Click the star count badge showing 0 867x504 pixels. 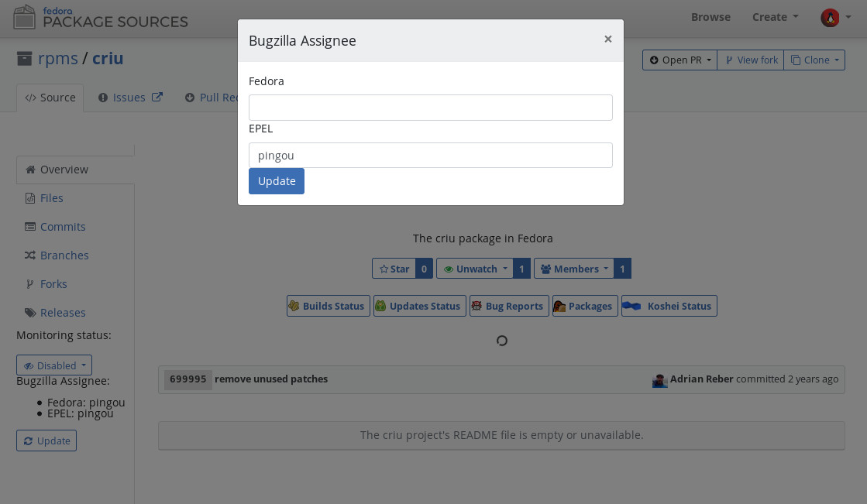(x=424, y=269)
